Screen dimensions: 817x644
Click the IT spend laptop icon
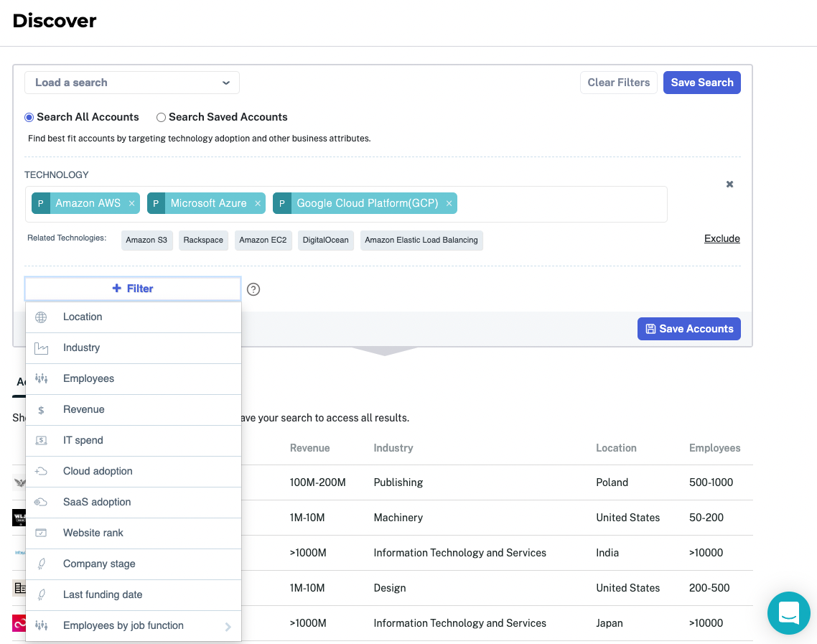[42, 440]
